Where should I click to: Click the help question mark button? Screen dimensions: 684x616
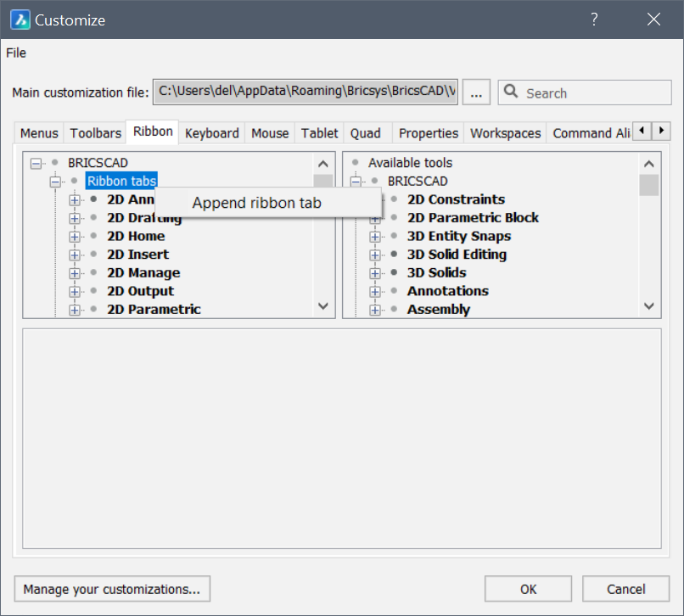[594, 20]
